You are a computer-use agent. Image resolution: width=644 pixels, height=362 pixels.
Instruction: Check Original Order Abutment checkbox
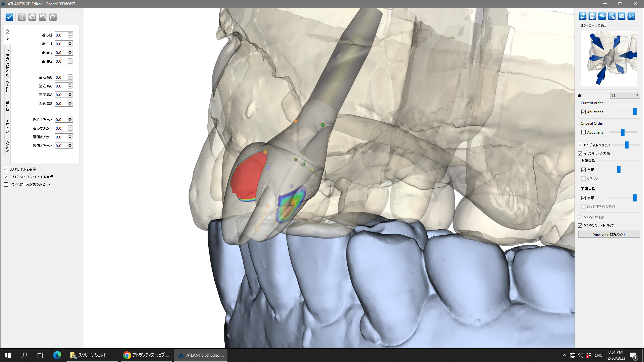point(584,132)
